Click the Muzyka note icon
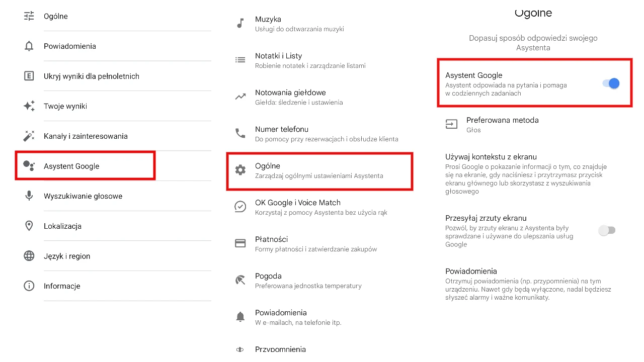The image size is (644, 362). (x=240, y=23)
